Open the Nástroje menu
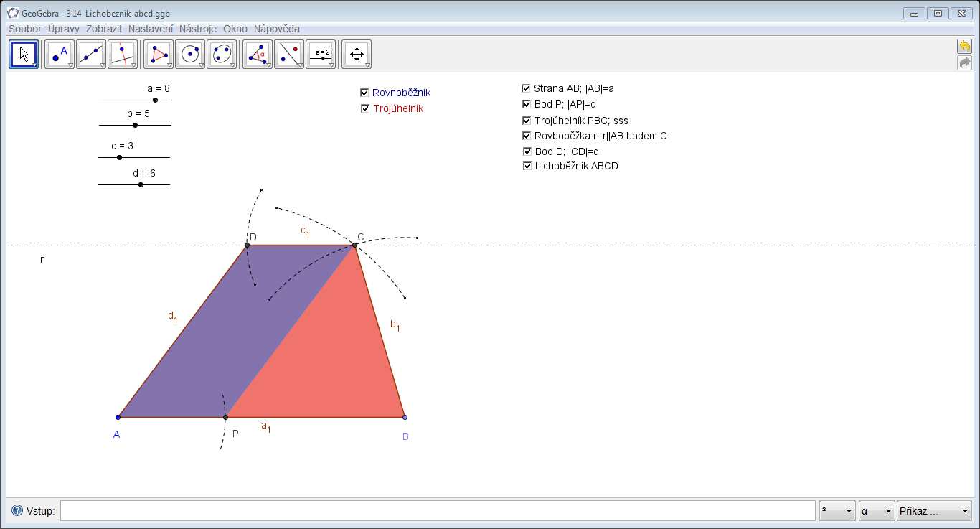 [x=198, y=29]
